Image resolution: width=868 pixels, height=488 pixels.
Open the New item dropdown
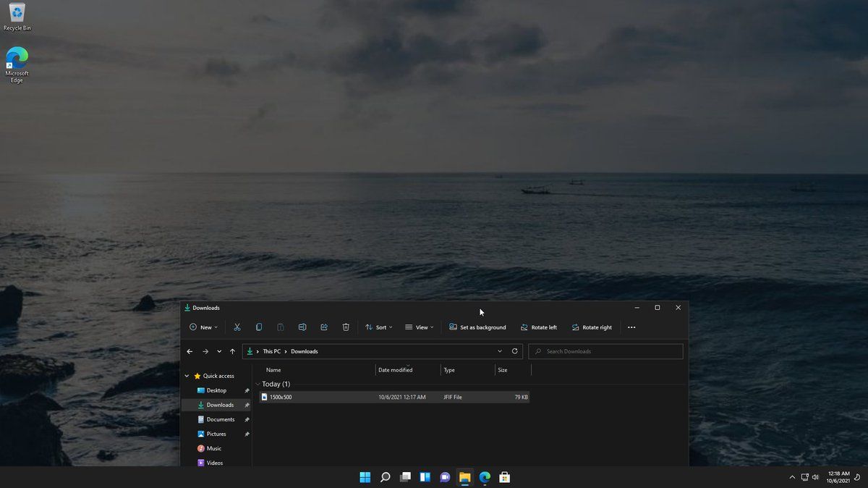click(203, 327)
